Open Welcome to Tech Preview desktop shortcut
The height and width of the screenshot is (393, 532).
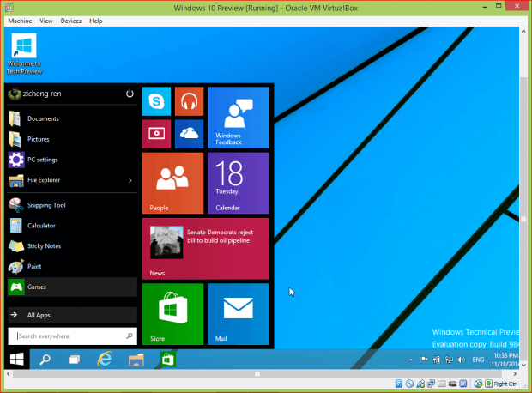24,53
